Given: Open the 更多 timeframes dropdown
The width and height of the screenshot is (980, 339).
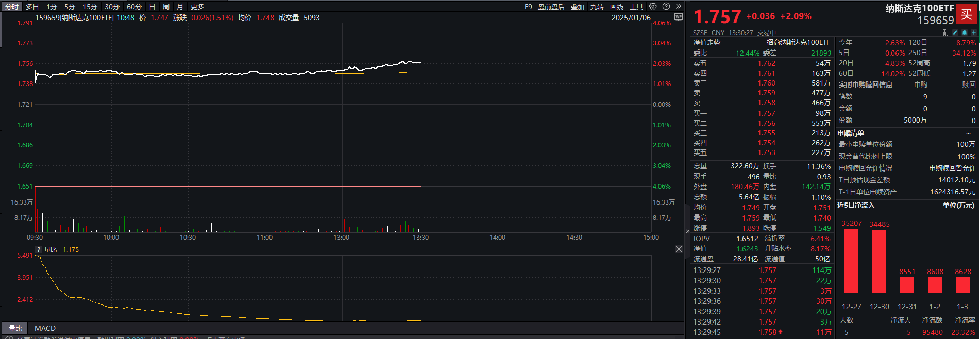Looking at the screenshot, I should tap(197, 7).
